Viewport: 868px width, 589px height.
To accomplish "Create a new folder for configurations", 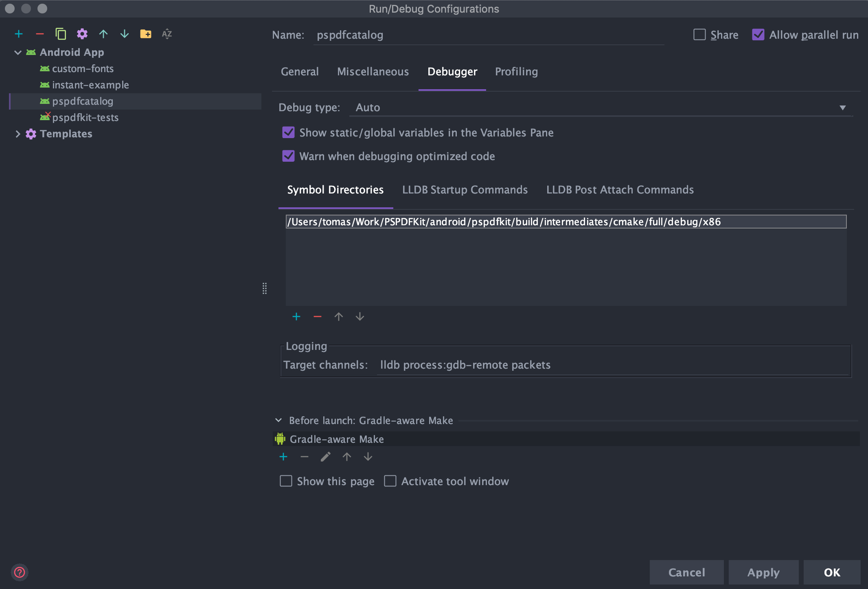I will point(147,34).
